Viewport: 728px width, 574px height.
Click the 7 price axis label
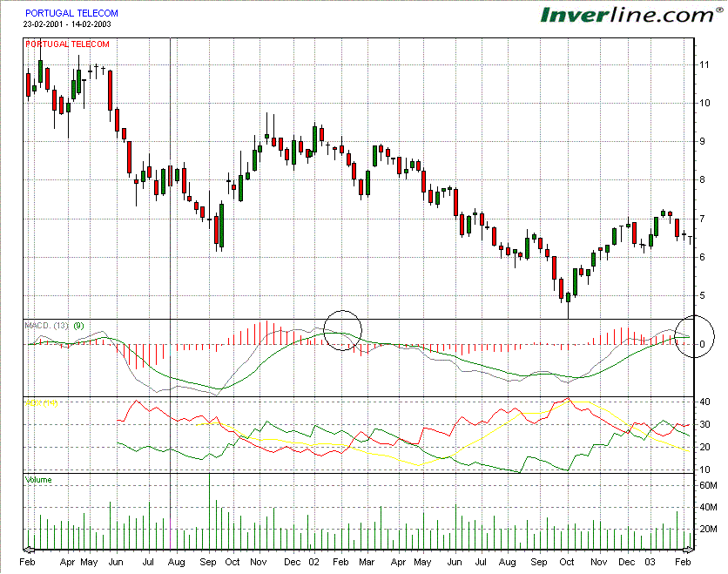point(702,219)
